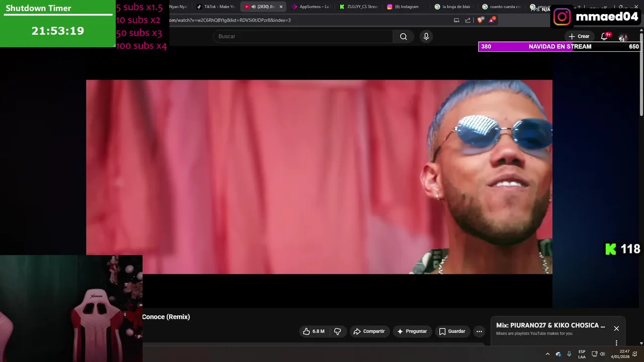Click the cast media icon in address bar

pyautogui.click(x=456, y=20)
